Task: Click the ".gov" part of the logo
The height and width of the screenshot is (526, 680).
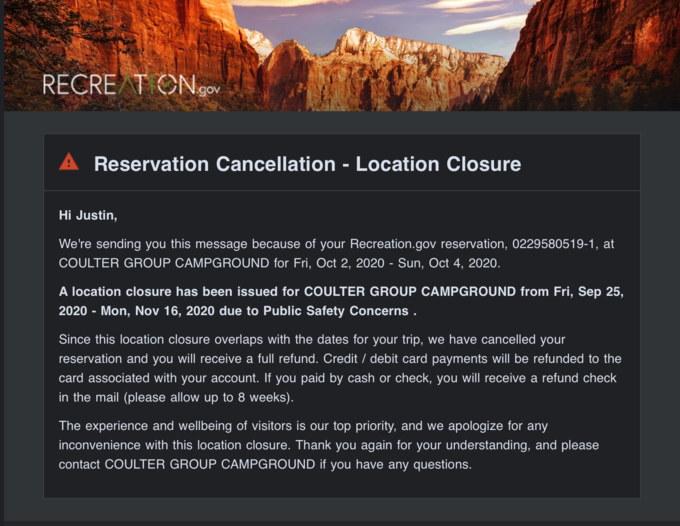Action: coord(209,90)
